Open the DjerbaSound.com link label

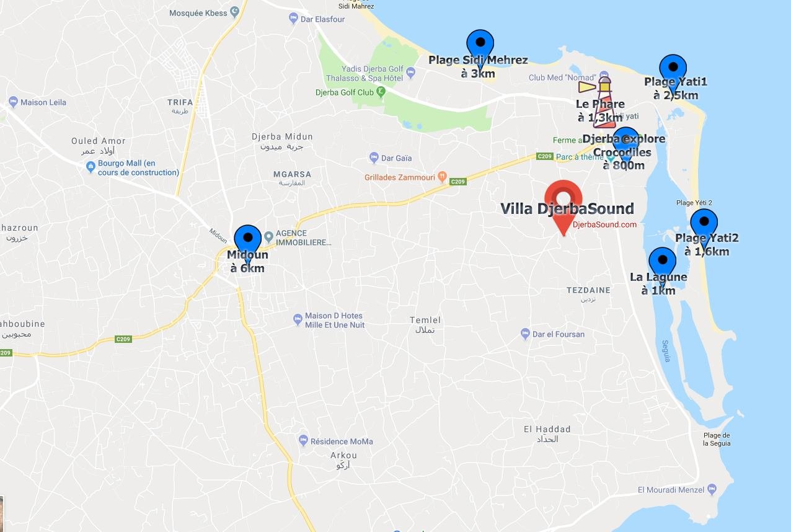click(x=604, y=224)
